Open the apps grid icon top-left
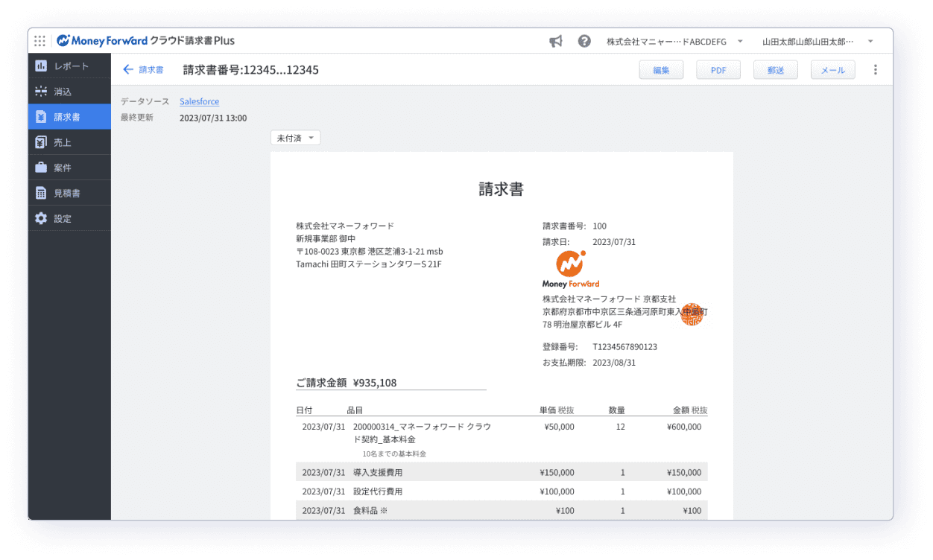 coord(39,40)
